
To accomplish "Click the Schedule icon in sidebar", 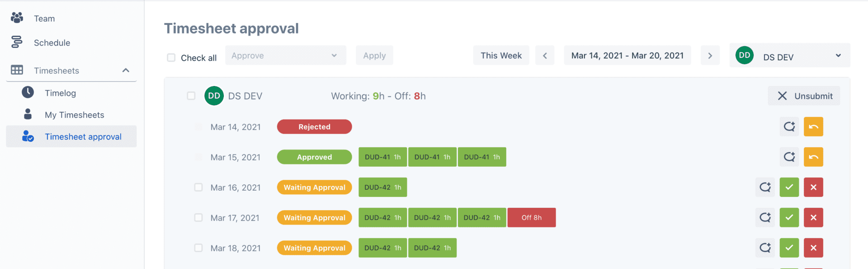I will click(17, 42).
